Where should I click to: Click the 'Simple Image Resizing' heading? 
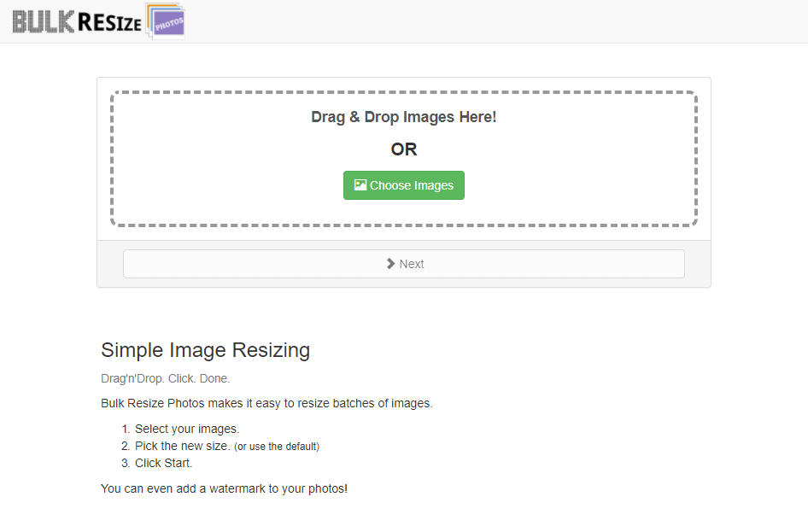205,350
